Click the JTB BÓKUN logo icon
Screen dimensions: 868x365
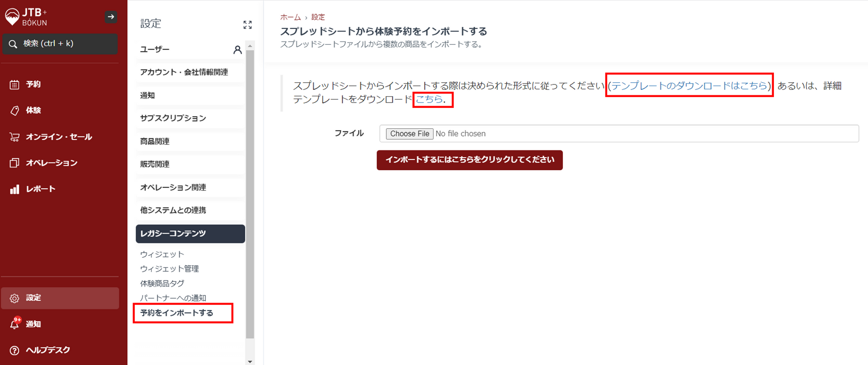pyautogui.click(x=12, y=17)
